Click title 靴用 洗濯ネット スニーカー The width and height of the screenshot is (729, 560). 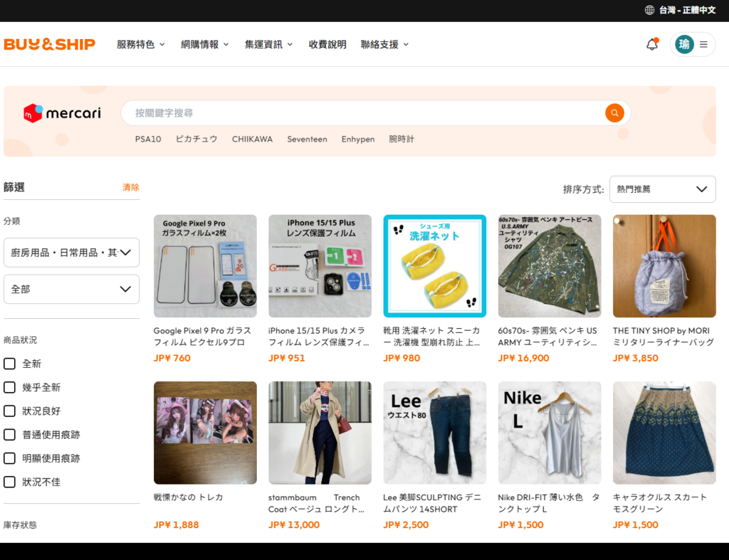coord(431,337)
